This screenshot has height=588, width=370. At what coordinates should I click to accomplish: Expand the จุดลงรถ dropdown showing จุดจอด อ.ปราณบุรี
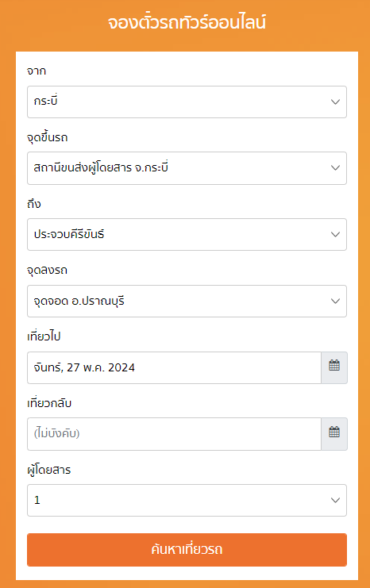coord(187,301)
